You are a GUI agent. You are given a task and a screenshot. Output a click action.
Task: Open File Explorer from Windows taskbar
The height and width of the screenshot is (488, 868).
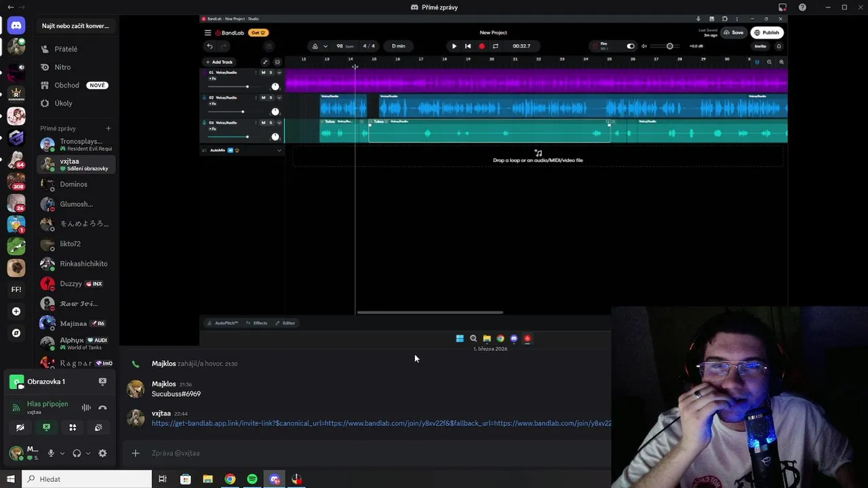[x=208, y=479]
